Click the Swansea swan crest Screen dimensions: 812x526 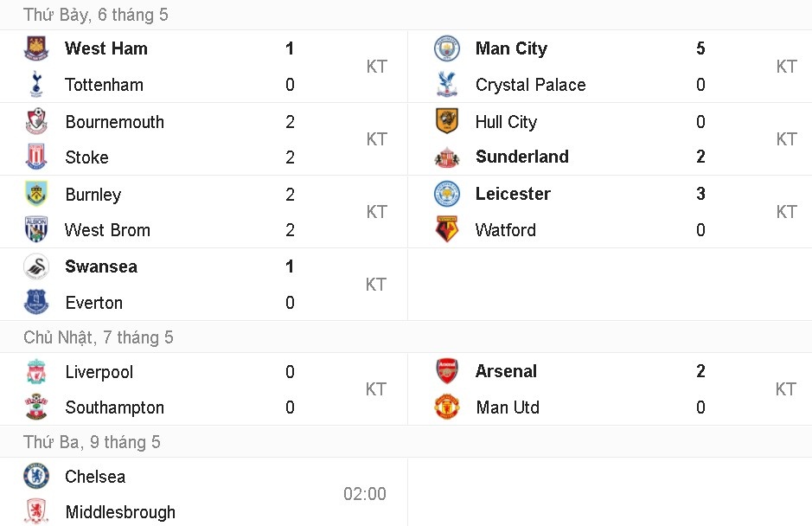pyautogui.click(x=36, y=266)
